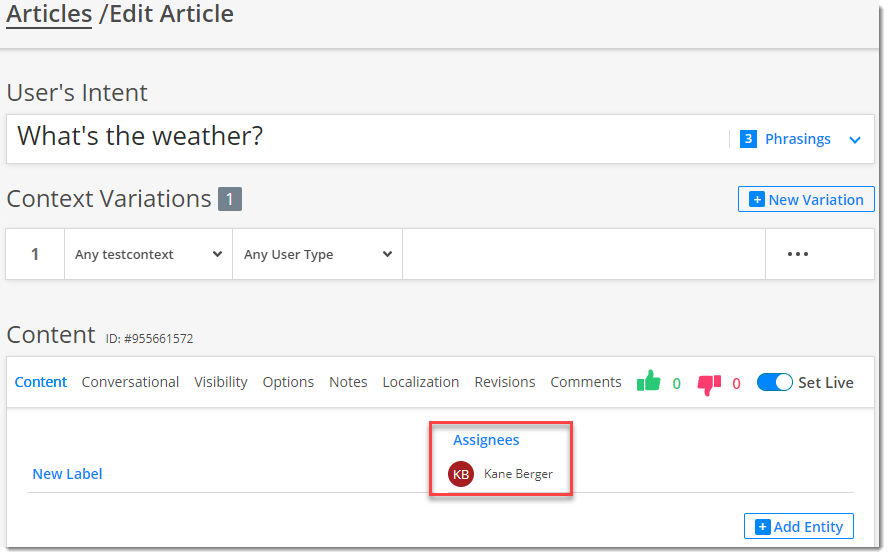Image resolution: width=889 pixels, height=557 pixels.
Task: Click the New Label link
Action: tap(67, 474)
